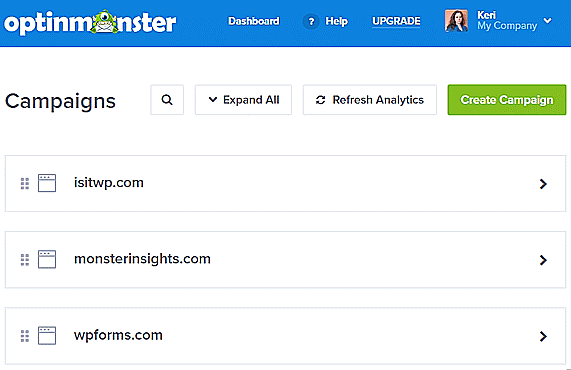
Task: Select the monsterinsights.com campaign name
Action: [x=142, y=259]
